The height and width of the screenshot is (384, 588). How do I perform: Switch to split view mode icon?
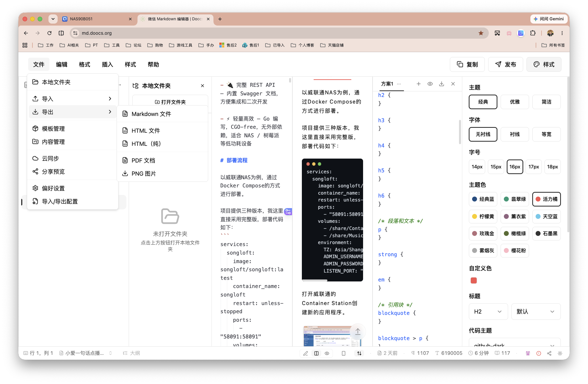(x=316, y=353)
